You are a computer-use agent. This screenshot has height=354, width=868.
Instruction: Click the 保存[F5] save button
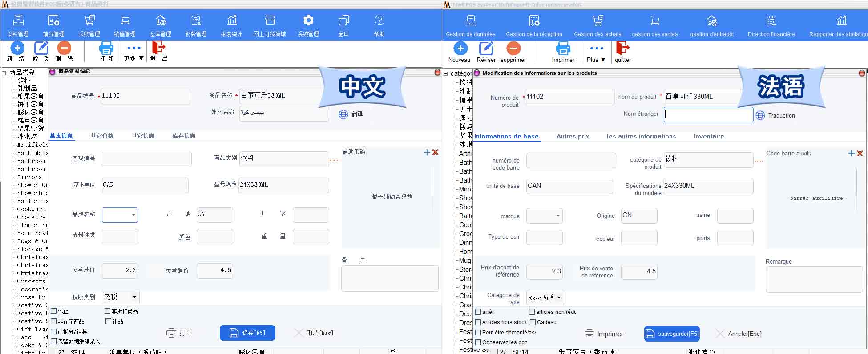[247, 333]
